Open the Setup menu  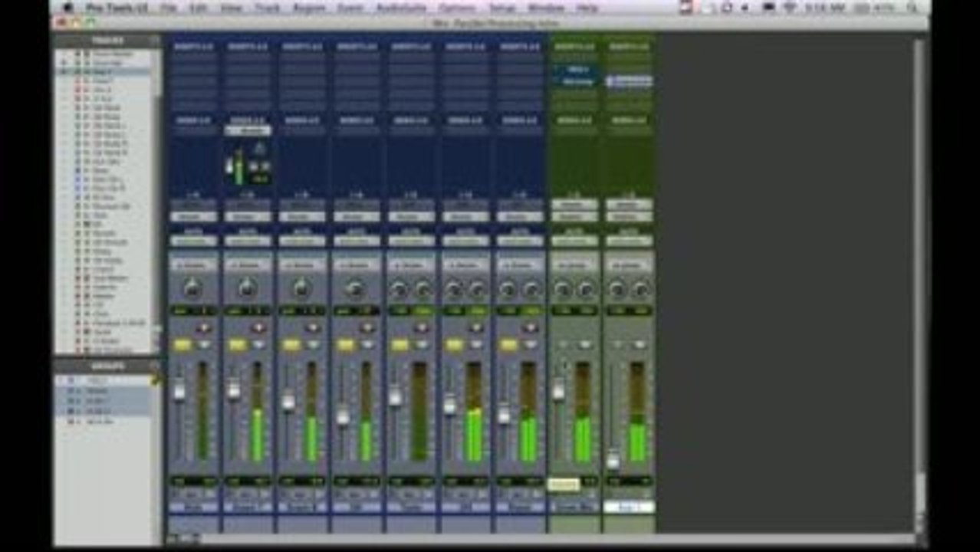click(x=502, y=8)
